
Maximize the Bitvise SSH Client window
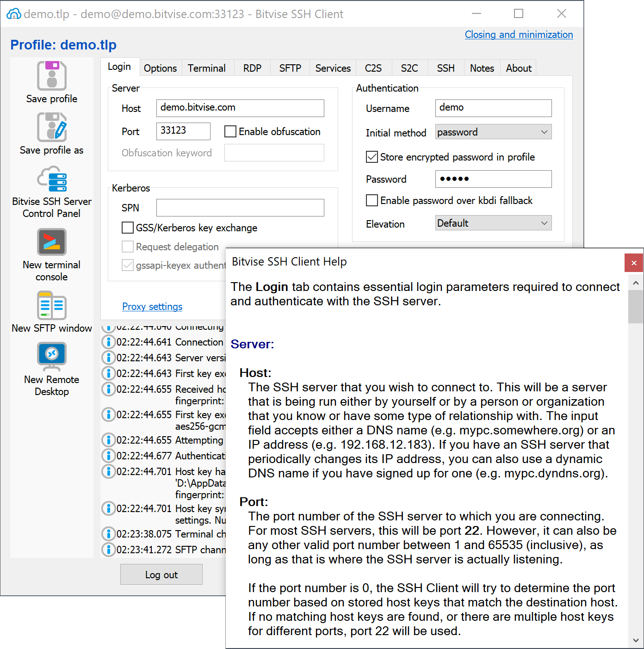coord(519,14)
